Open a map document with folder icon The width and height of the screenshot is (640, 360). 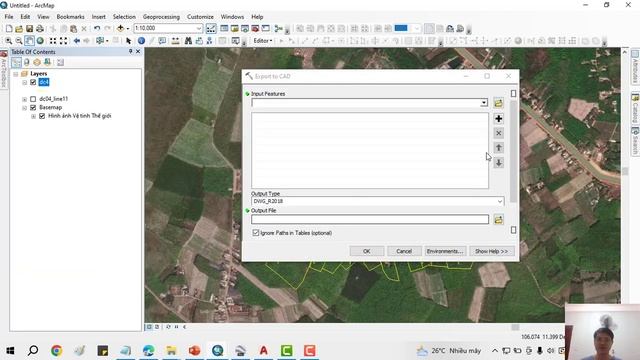click(19, 29)
